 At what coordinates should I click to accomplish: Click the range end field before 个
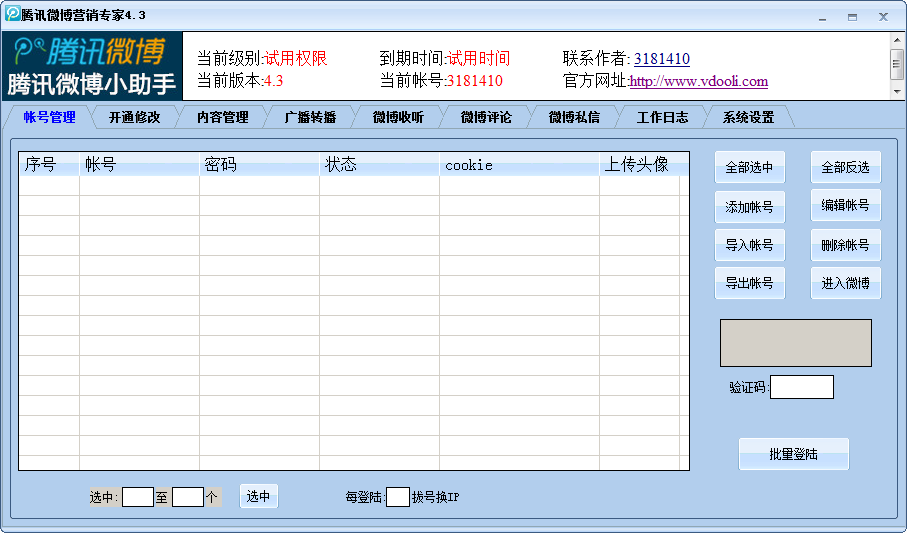(188, 497)
